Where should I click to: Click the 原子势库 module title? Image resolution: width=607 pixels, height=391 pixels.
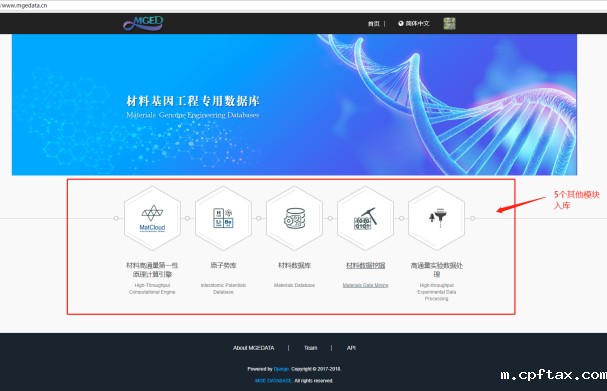[x=223, y=266]
